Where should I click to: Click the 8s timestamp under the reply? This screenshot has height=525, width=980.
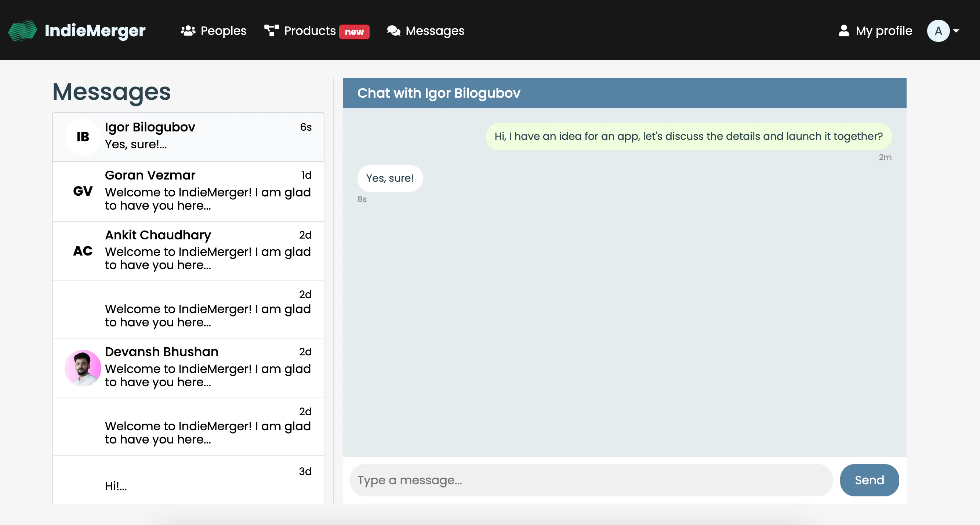(362, 199)
